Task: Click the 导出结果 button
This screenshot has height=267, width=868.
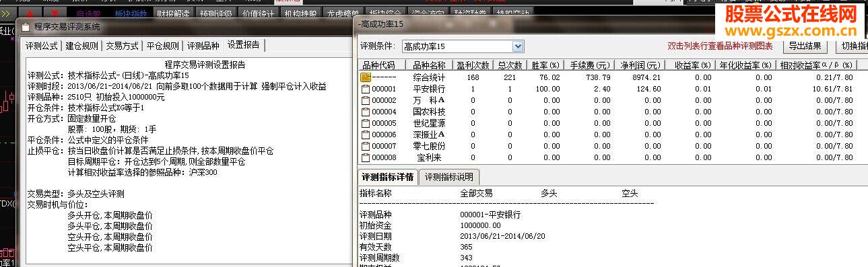Action: (x=805, y=46)
